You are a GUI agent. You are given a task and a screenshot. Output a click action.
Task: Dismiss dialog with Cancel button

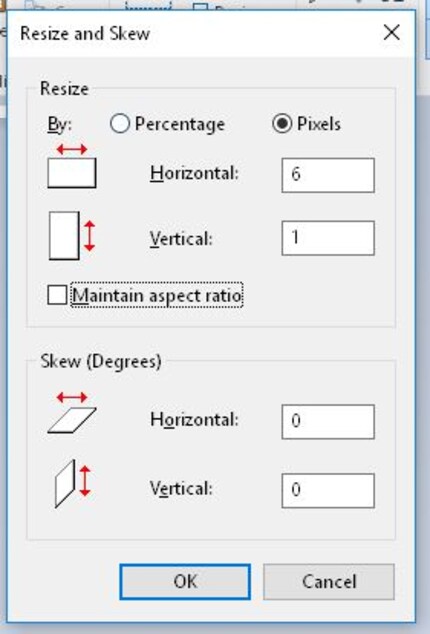click(328, 582)
